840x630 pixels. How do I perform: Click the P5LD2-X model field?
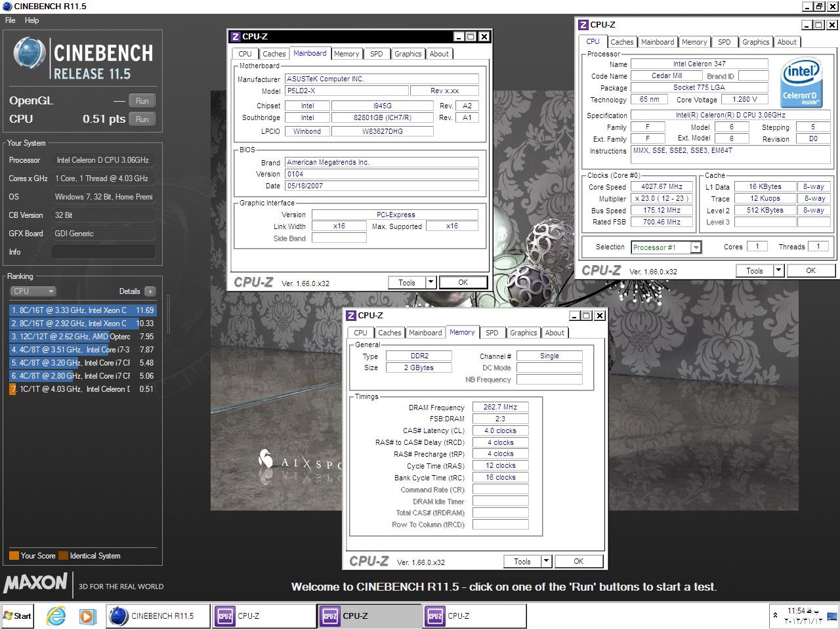[x=346, y=91]
